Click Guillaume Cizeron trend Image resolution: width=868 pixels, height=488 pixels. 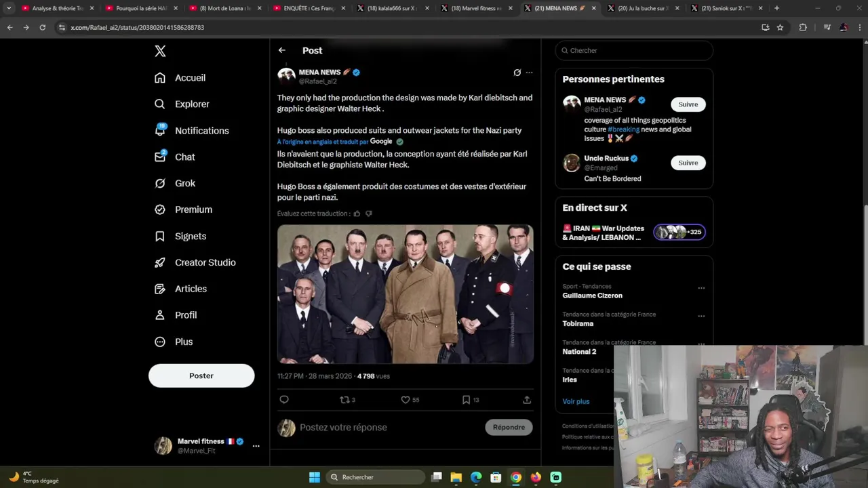pyautogui.click(x=592, y=296)
